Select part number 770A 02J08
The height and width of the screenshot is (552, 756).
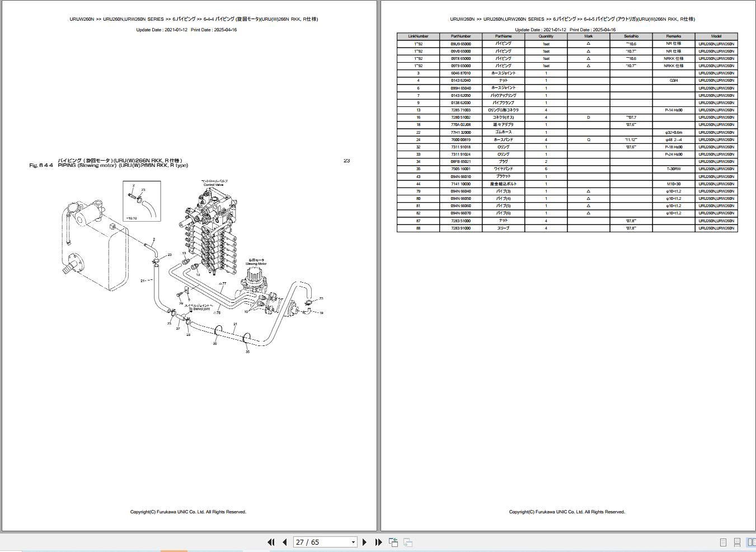(461, 125)
